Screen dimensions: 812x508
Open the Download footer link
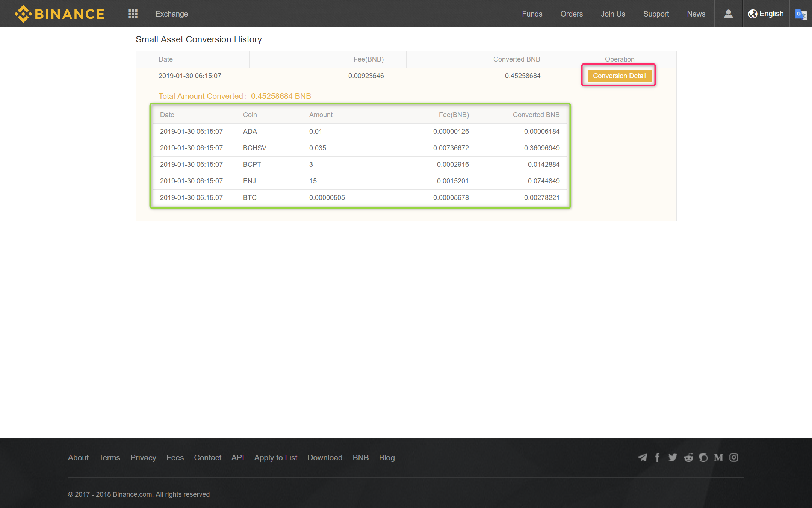point(325,458)
